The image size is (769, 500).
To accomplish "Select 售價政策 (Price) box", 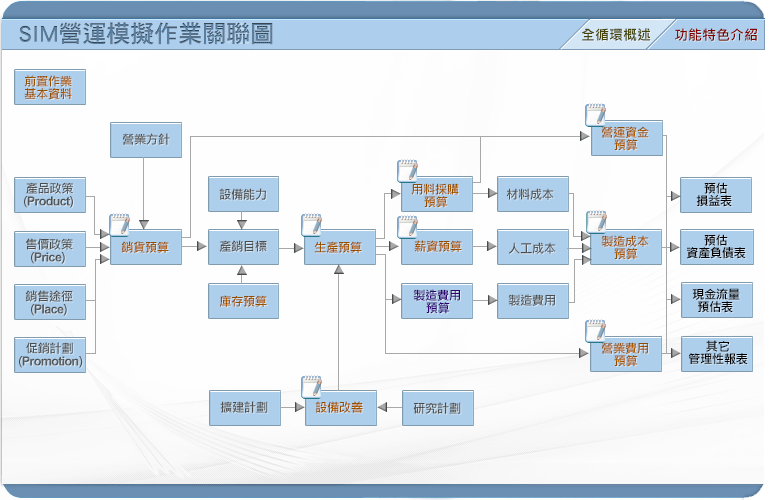I will point(50,249).
